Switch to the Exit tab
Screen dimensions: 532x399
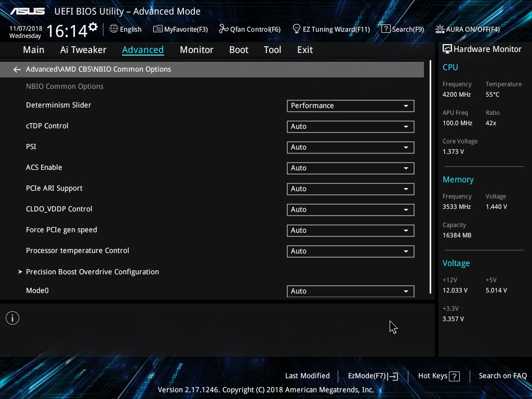(304, 49)
